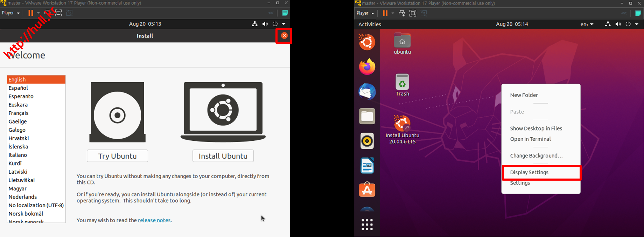Open the en input source dropdown
The height and width of the screenshot is (237, 644).
click(x=587, y=24)
